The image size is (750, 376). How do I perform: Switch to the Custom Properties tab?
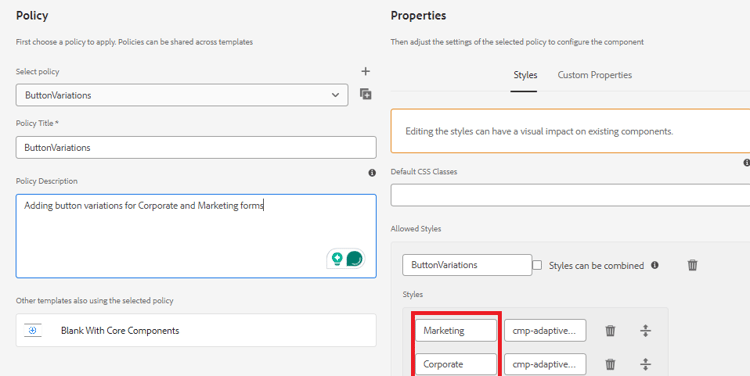[595, 75]
